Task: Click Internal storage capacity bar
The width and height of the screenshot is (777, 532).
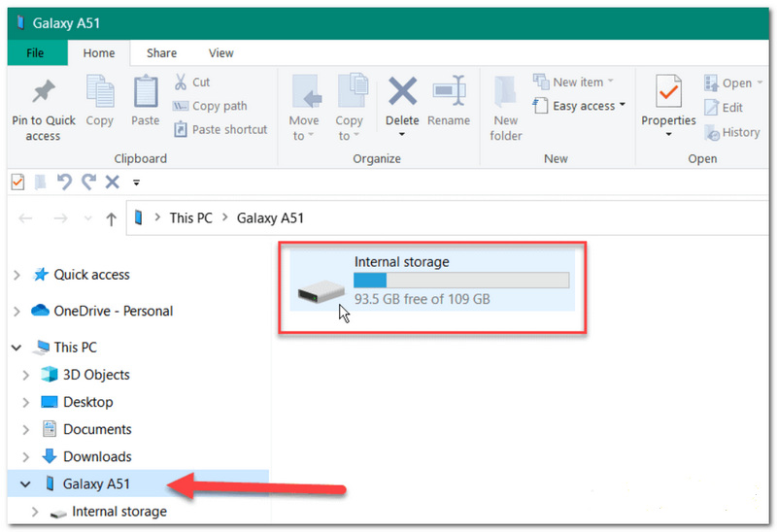Action: [461, 280]
